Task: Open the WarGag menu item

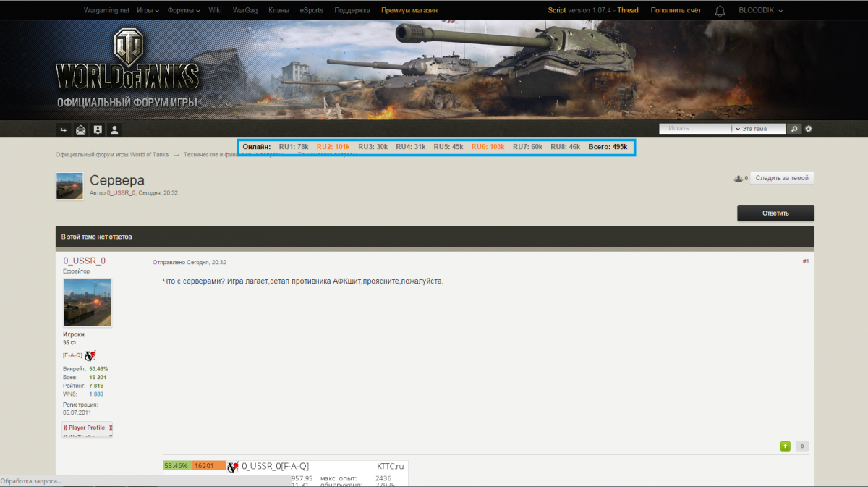Action: [x=245, y=11]
